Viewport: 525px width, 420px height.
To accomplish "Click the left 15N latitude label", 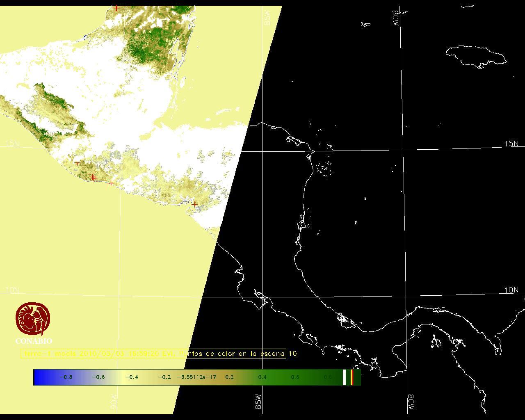I will click(12, 144).
